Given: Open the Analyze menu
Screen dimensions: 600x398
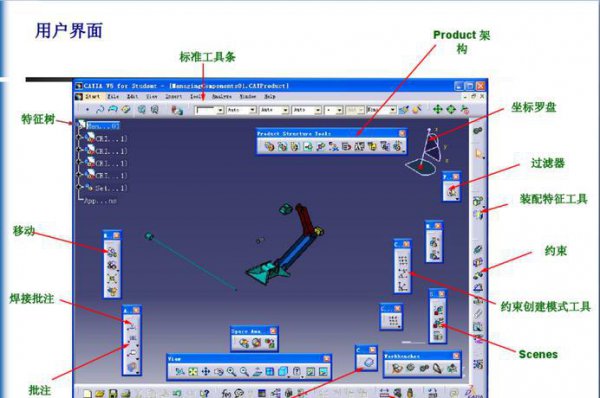Looking at the screenshot, I should point(222,96).
